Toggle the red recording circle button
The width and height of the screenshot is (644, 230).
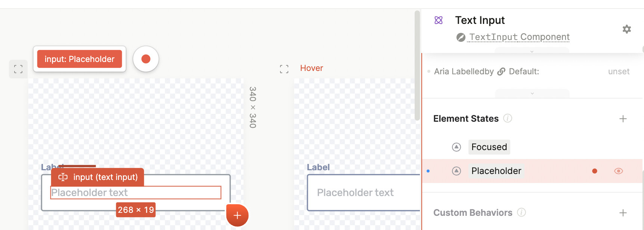tap(146, 59)
